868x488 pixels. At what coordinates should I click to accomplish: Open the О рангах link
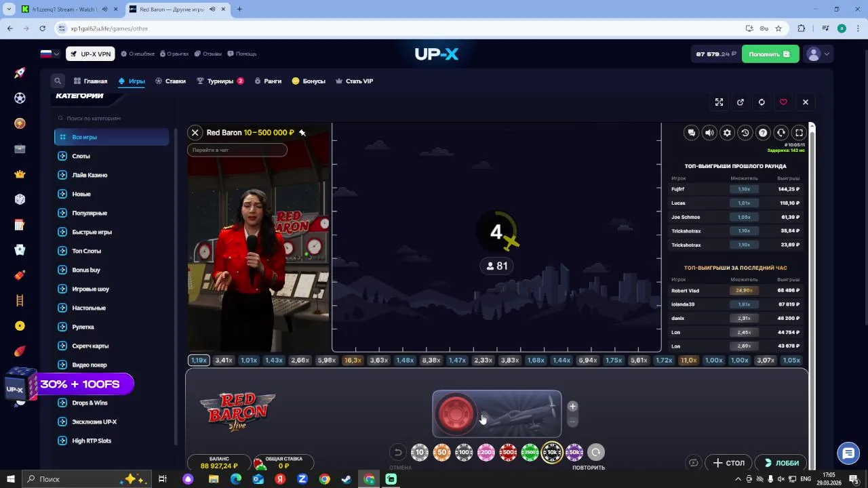pyautogui.click(x=174, y=54)
